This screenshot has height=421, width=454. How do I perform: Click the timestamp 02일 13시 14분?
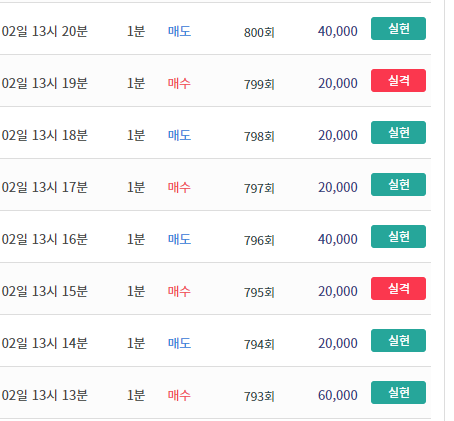pos(45,343)
